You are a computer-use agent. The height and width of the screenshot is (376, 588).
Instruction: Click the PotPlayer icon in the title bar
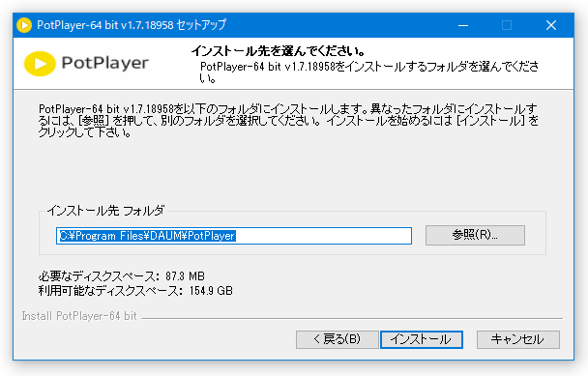24,25
